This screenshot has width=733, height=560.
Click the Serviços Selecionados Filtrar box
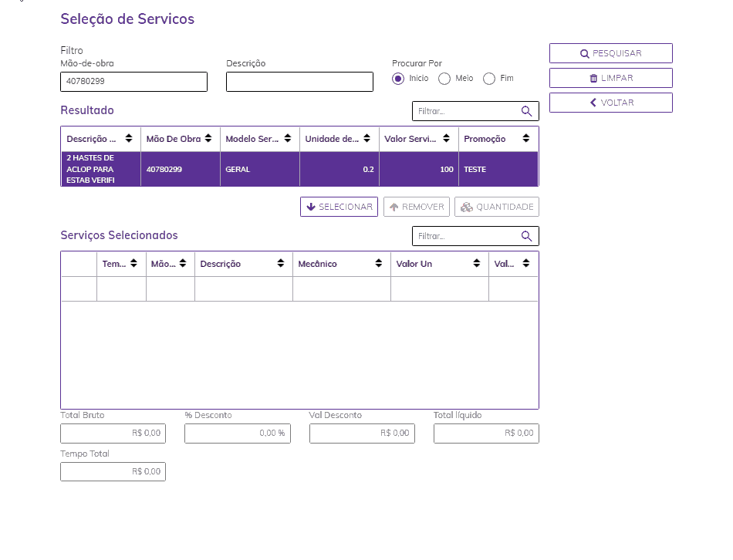coord(475,236)
